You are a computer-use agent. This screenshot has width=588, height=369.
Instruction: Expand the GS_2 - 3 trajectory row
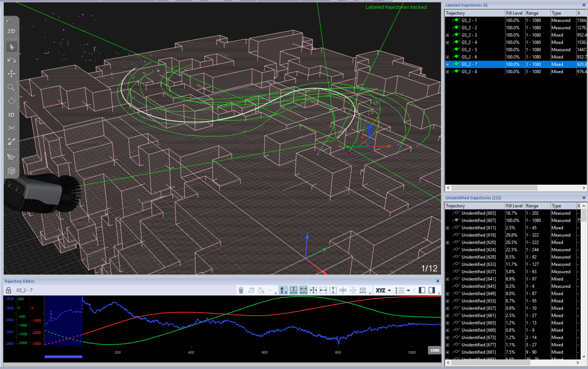point(448,35)
